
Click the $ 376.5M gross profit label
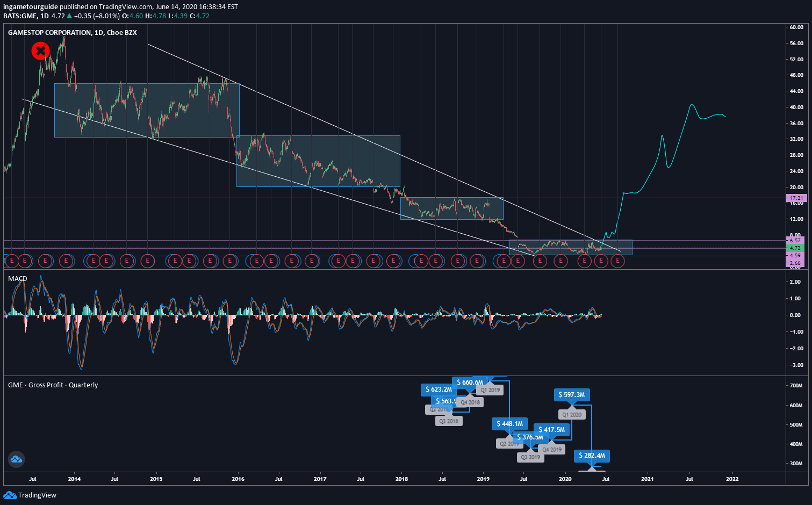[x=530, y=437]
